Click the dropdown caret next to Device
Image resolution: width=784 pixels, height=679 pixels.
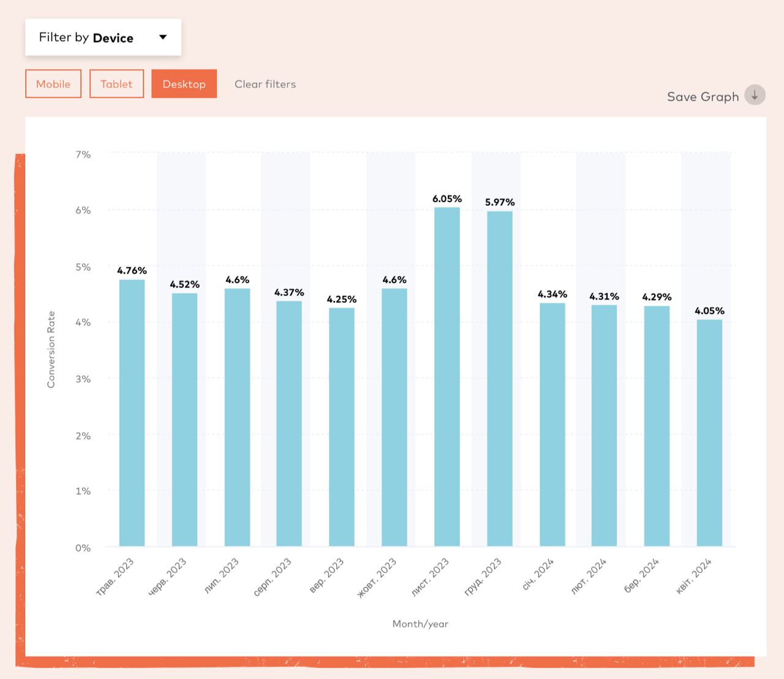163,37
